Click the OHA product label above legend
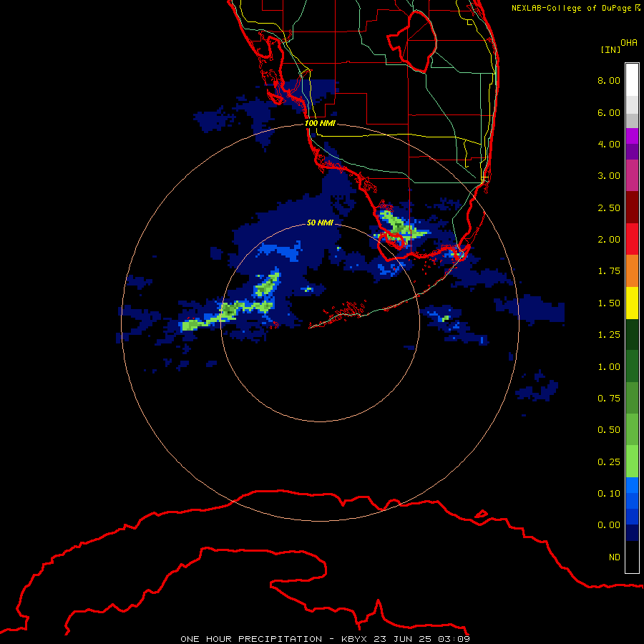 629,42
